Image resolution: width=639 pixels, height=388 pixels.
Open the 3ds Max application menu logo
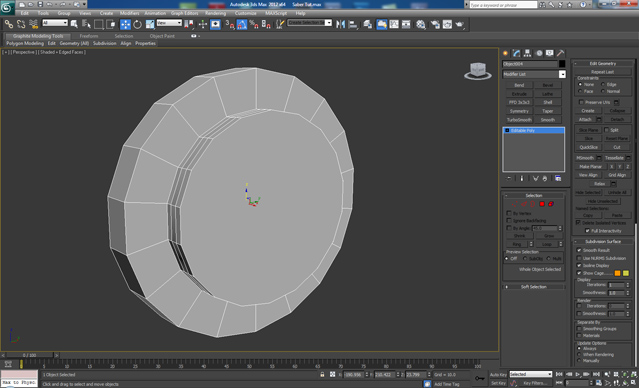coord(7,7)
